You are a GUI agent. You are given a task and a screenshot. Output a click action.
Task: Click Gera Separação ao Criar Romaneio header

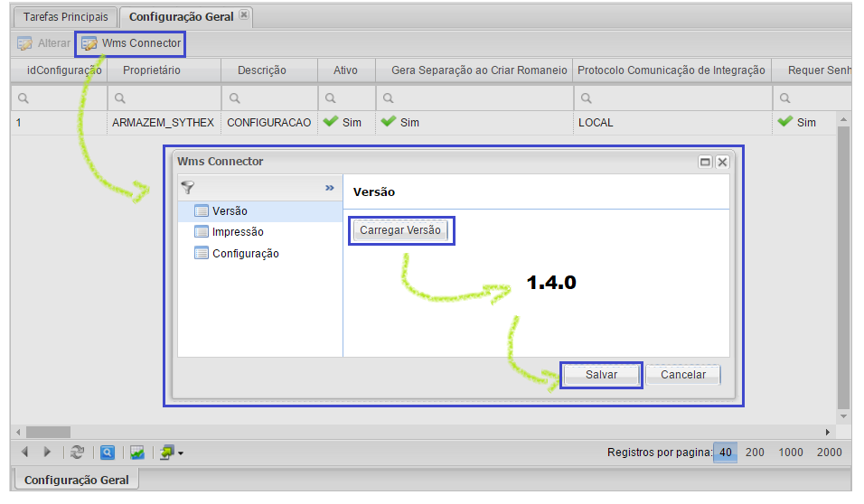(474, 70)
